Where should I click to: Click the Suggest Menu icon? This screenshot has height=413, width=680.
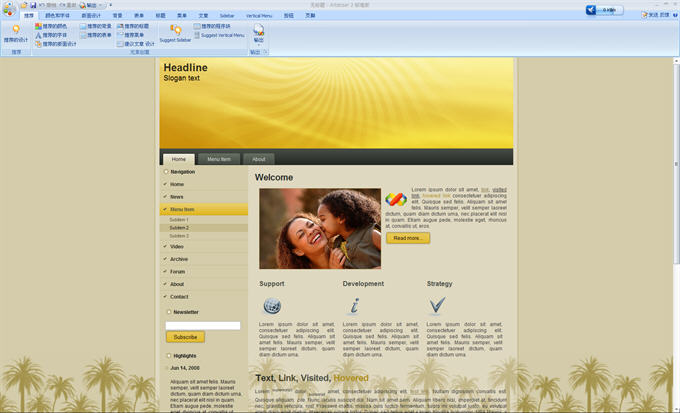[x=120, y=35]
